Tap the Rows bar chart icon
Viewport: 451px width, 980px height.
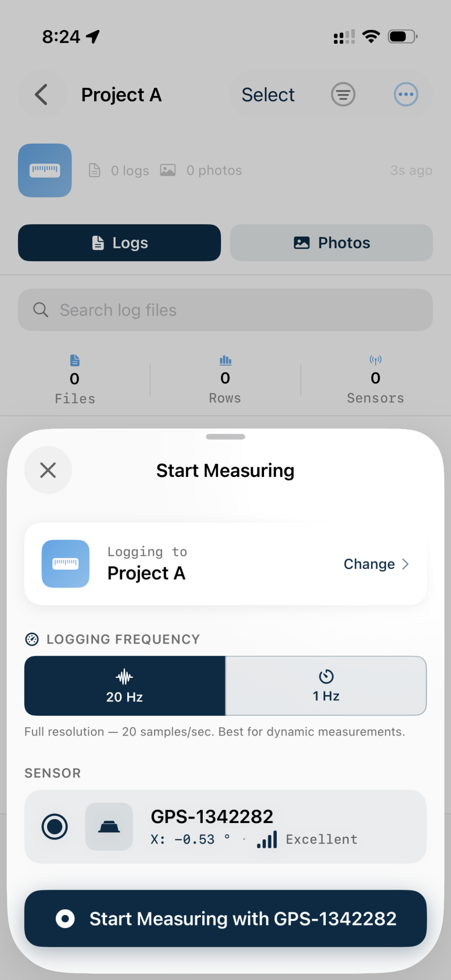(x=225, y=360)
